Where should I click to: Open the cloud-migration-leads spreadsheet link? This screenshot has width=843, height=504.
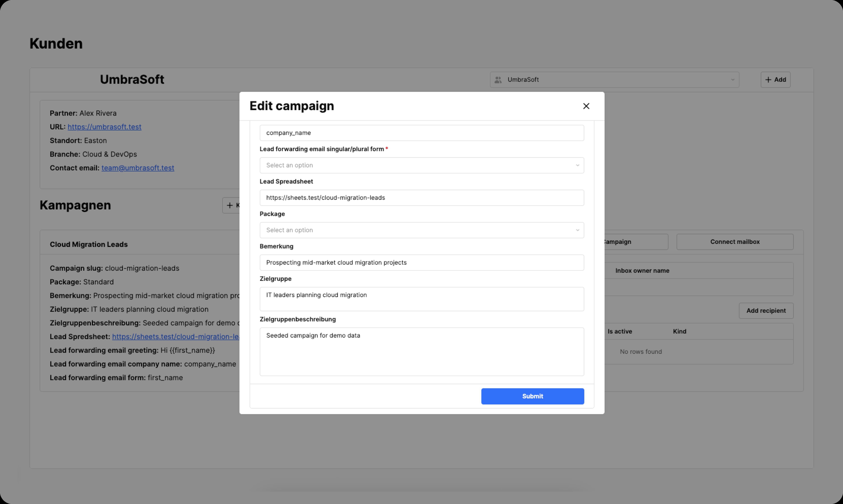tap(175, 337)
